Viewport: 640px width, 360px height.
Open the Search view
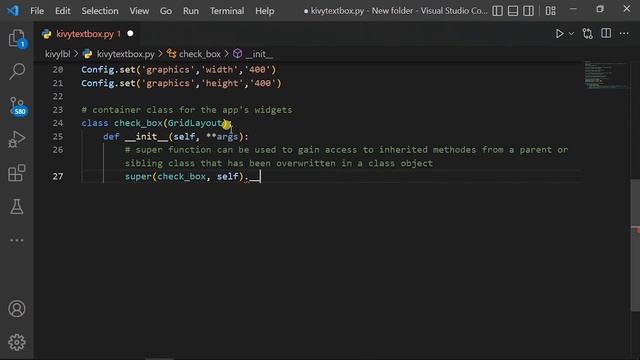pos(17,71)
